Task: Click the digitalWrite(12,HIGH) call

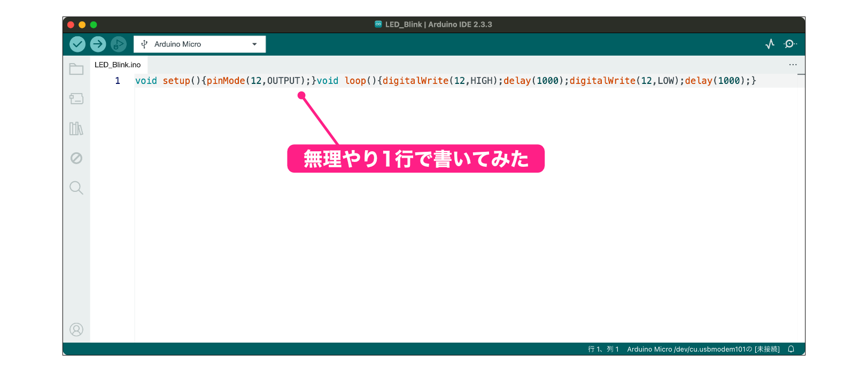Action: [440, 81]
